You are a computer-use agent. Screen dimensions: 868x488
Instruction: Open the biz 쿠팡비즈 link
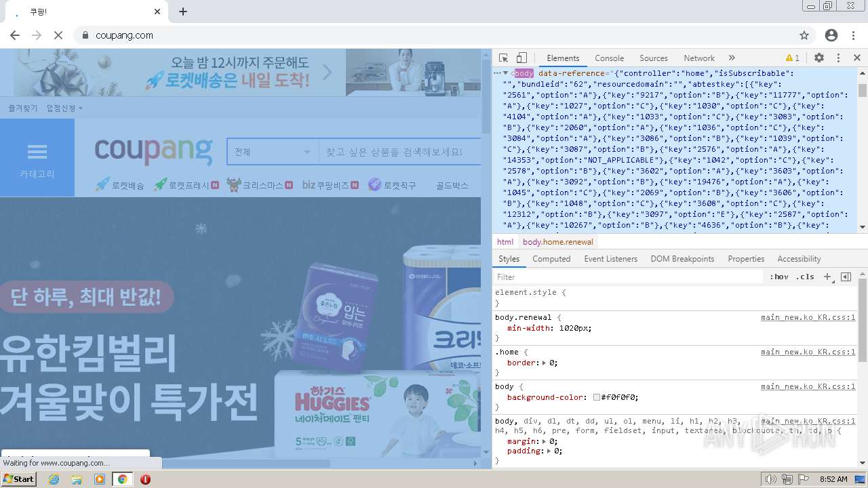coord(330,184)
